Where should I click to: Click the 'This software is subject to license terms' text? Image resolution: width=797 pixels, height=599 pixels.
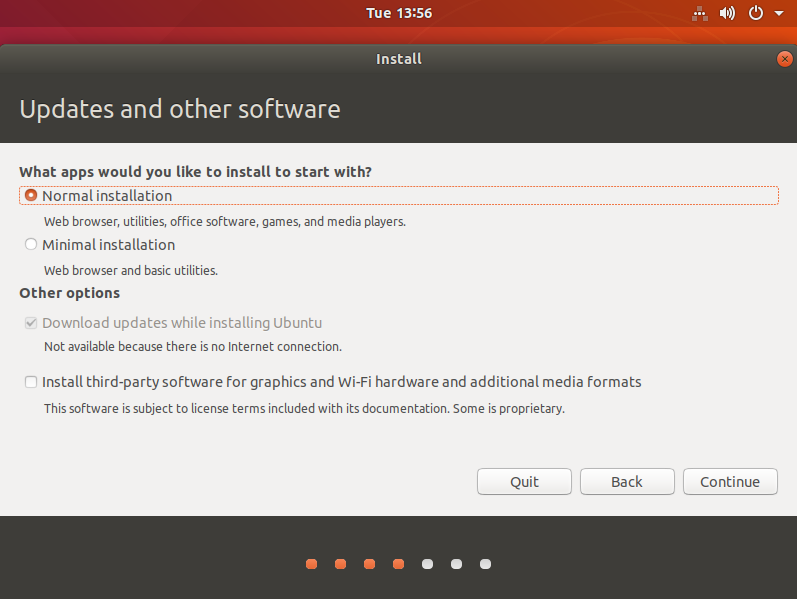304,409
